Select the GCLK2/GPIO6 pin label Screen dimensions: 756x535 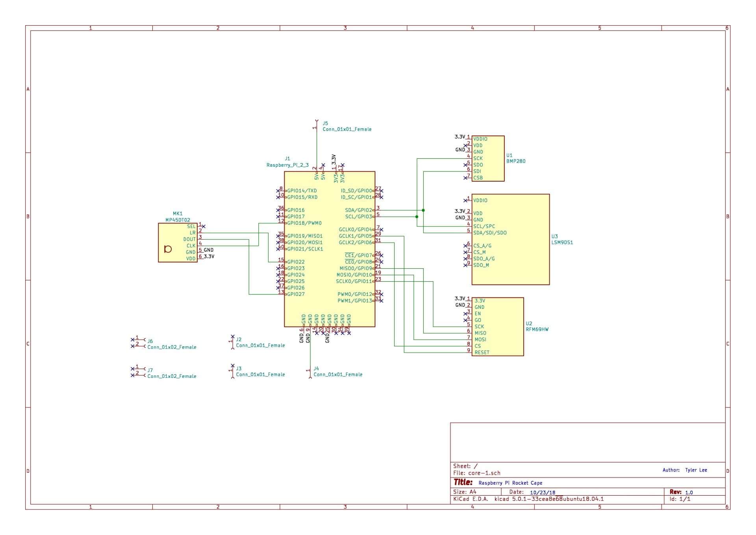tap(355, 242)
